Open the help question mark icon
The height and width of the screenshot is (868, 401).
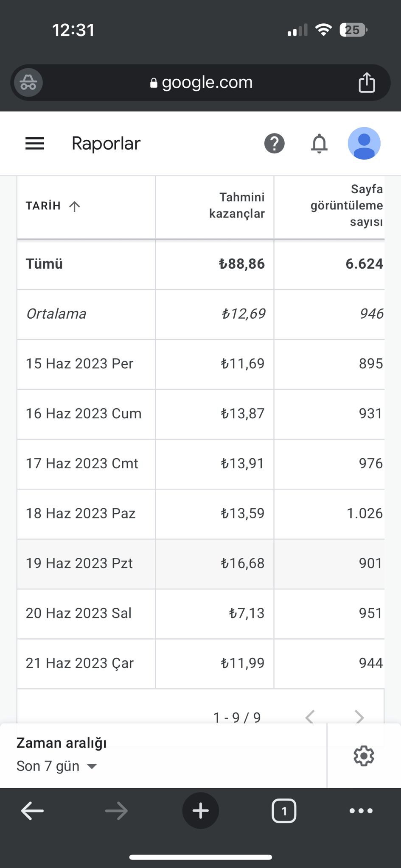click(275, 144)
